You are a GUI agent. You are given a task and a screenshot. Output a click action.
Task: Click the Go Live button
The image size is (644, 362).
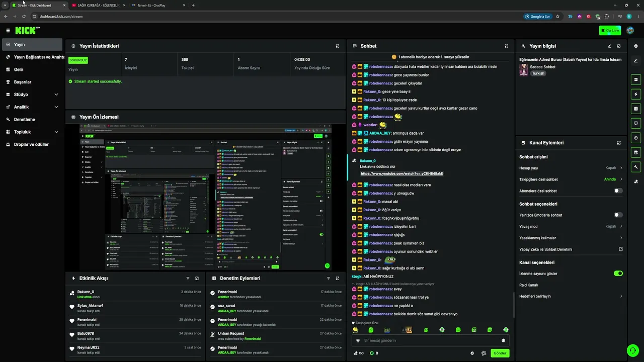coord(610,31)
